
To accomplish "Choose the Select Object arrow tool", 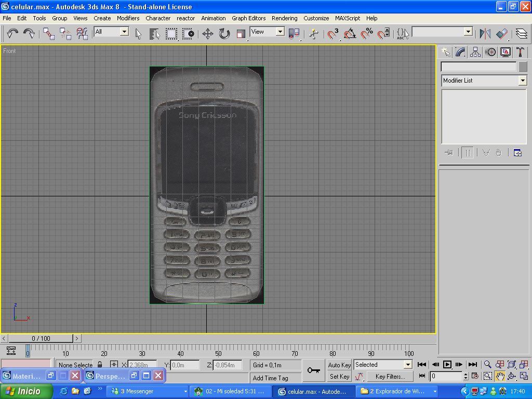I will click(138, 34).
